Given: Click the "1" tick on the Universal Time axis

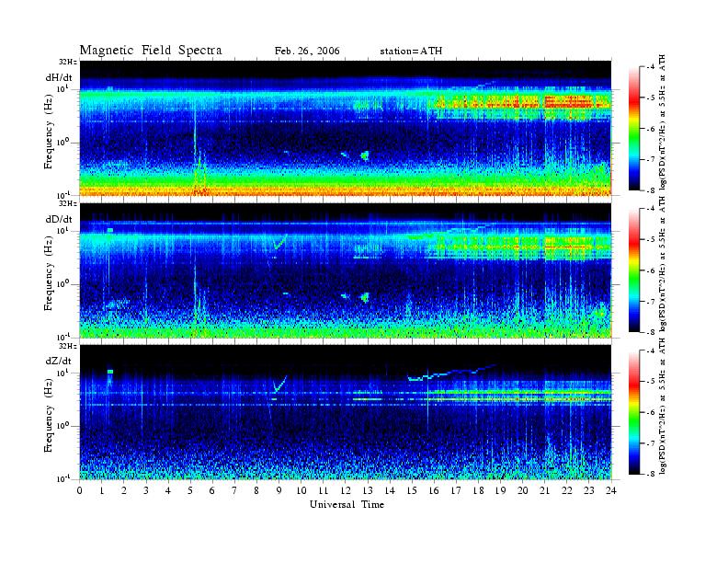Looking at the screenshot, I should pyautogui.click(x=102, y=490).
